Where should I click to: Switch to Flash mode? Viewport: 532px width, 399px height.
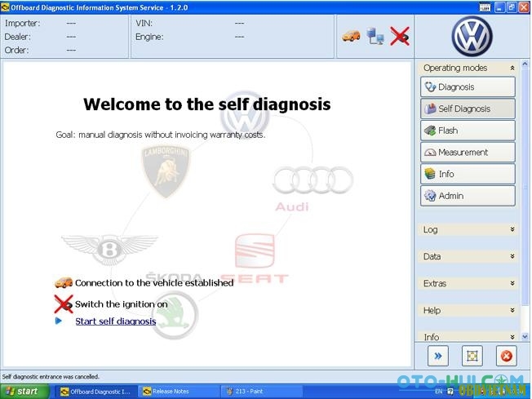(x=468, y=131)
